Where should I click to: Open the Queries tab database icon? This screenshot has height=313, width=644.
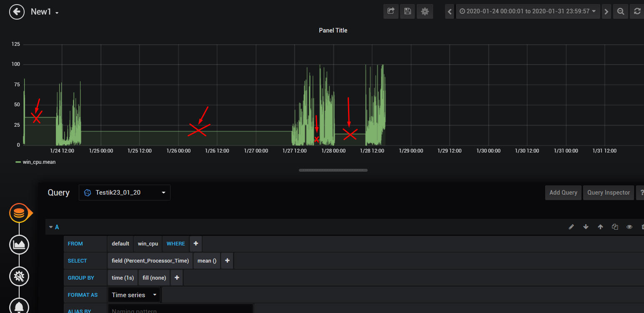tap(19, 213)
